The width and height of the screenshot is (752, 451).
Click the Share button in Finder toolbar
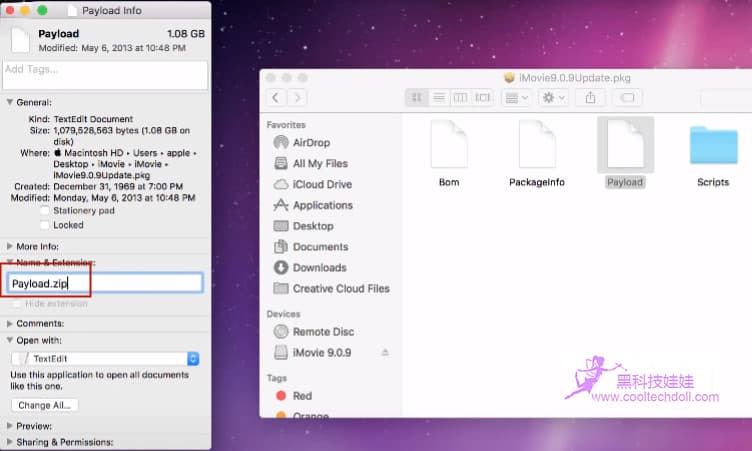pos(590,98)
